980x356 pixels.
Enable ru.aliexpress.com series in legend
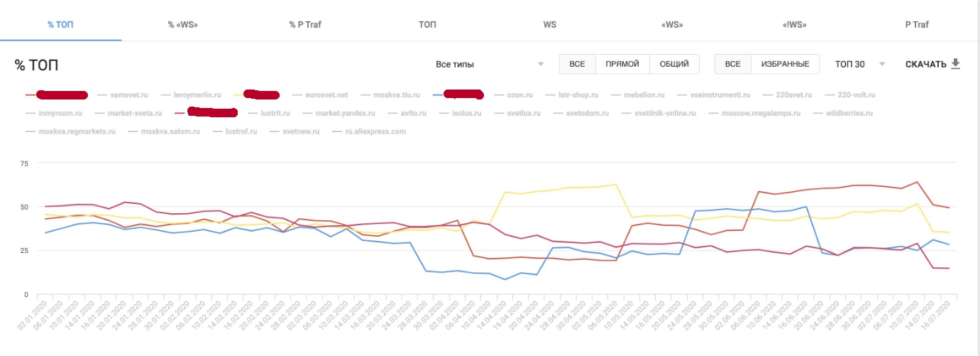pos(375,131)
